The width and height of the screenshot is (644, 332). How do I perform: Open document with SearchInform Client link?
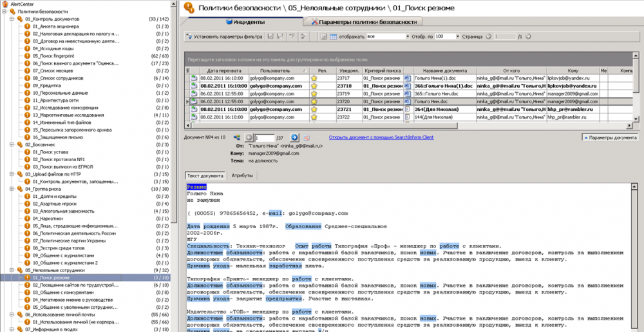tap(381, 137)
